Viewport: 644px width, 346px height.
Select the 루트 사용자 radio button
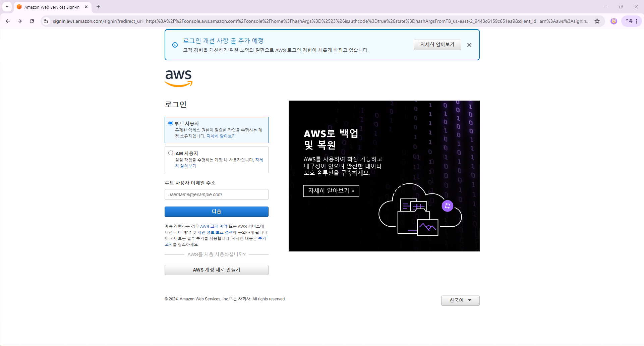(171, 123)
